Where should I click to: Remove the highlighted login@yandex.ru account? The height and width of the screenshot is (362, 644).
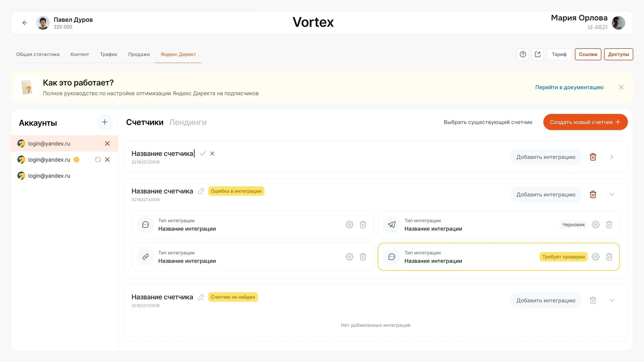coord(107,144)
